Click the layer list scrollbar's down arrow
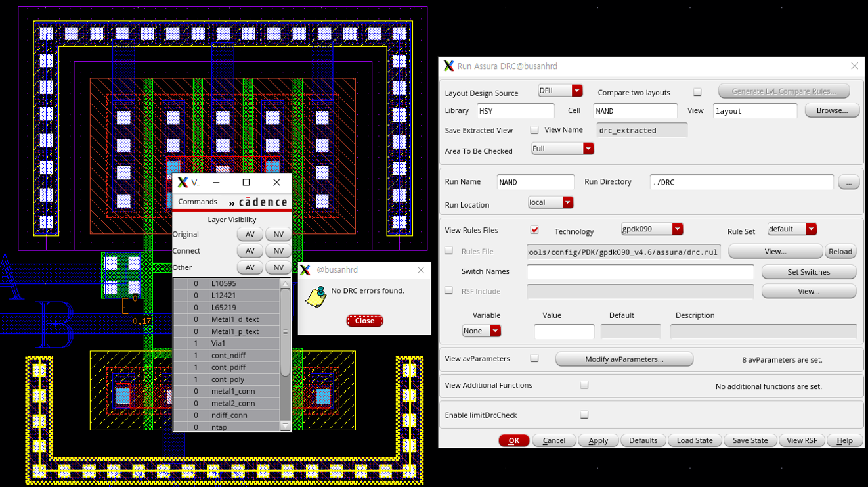This screenshot has height=487, width=868. point(285,426)
